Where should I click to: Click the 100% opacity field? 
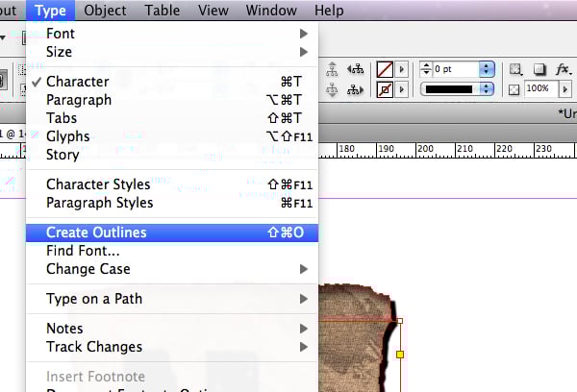click(x=540, y=88)
